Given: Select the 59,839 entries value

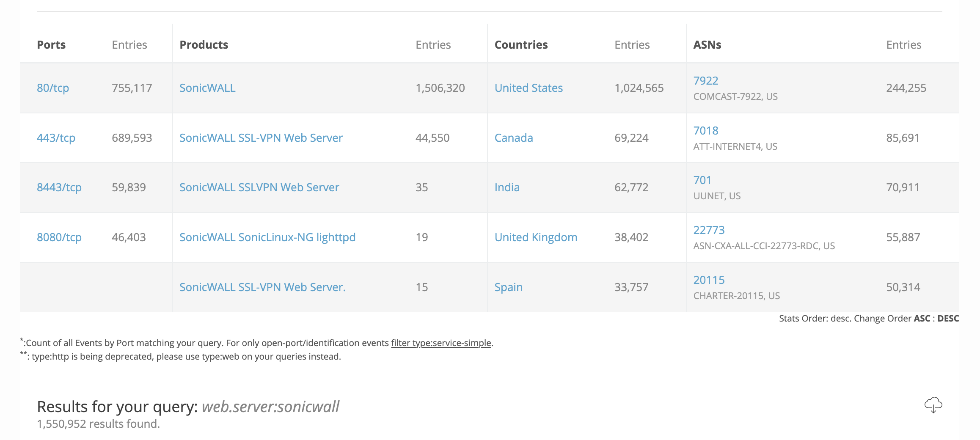Looking at the screenshot, I should [x=129, y=187].
